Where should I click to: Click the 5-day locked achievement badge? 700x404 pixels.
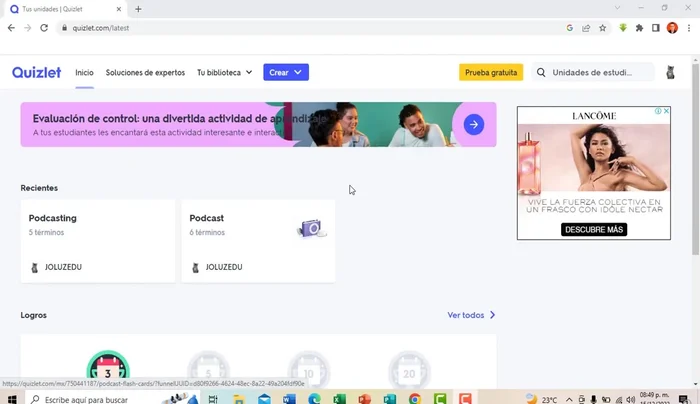click(208, 371)
